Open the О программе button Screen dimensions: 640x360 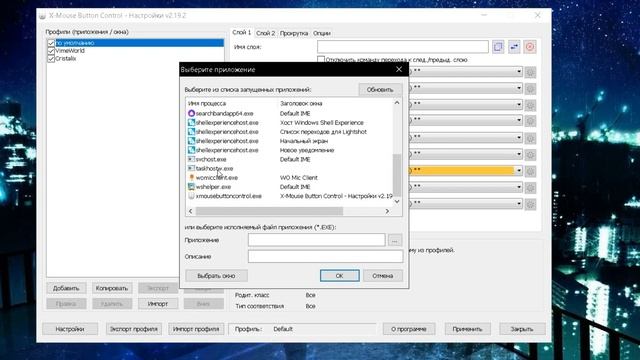409,329
